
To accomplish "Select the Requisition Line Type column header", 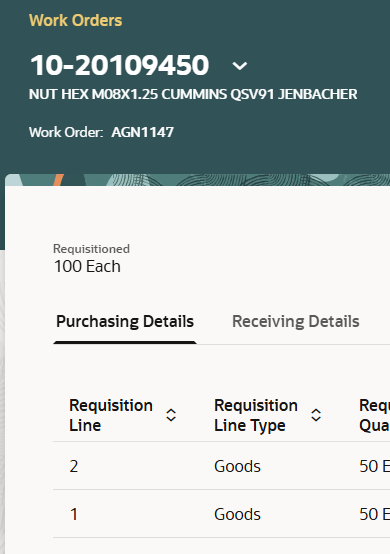I will pos(256,415).
